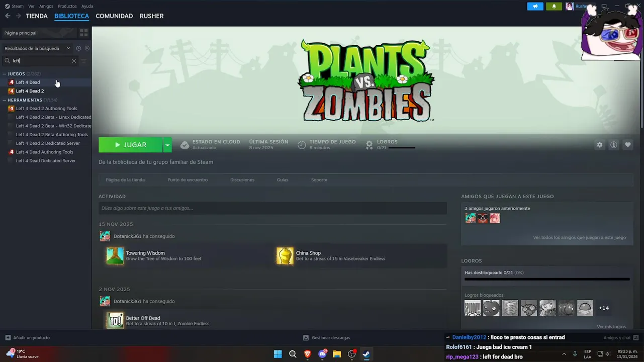
Task: Go forward with the right arrow
Action: [19, 16]
